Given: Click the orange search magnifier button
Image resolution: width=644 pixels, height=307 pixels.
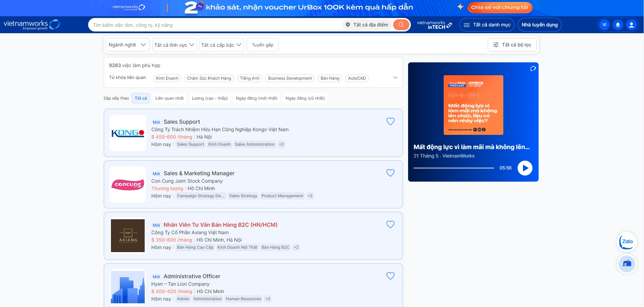Looking at the screenshot, I should 401,25.
